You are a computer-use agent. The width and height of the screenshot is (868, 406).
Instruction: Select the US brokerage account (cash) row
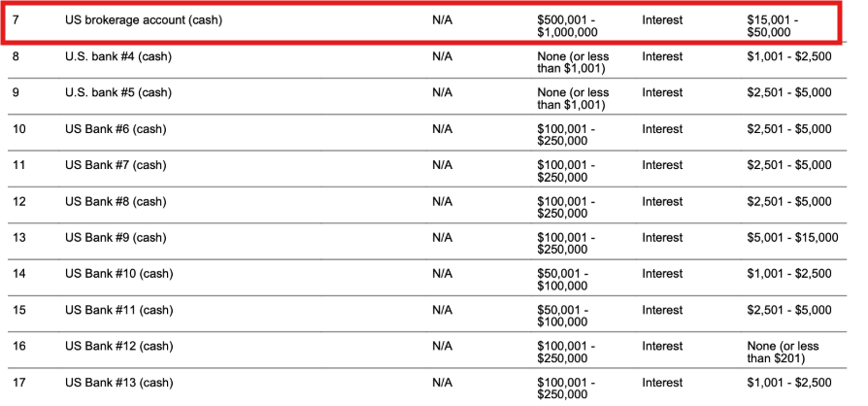421,22
